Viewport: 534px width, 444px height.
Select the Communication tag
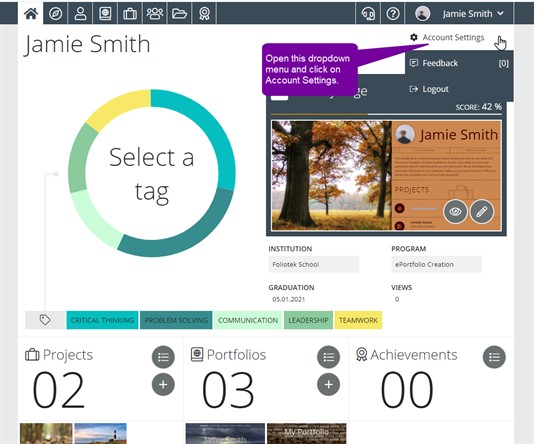[x=248, y=320]
